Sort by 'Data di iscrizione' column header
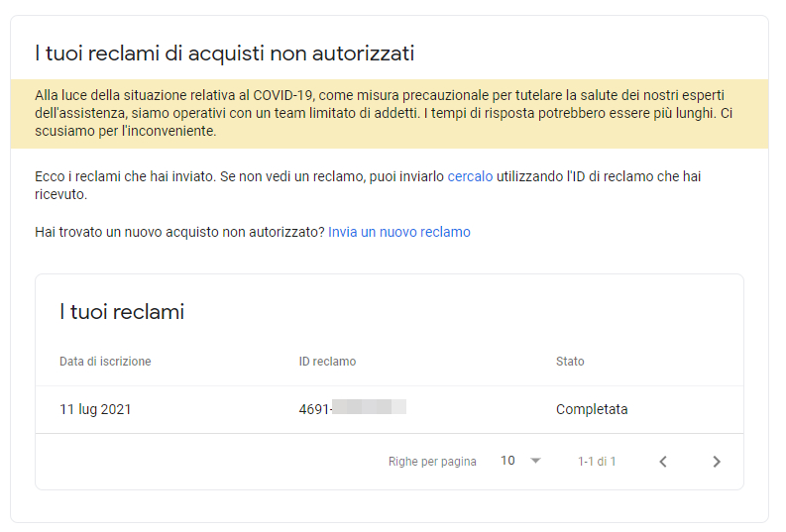This screenshot has width=786, height=532. point(105,362)
